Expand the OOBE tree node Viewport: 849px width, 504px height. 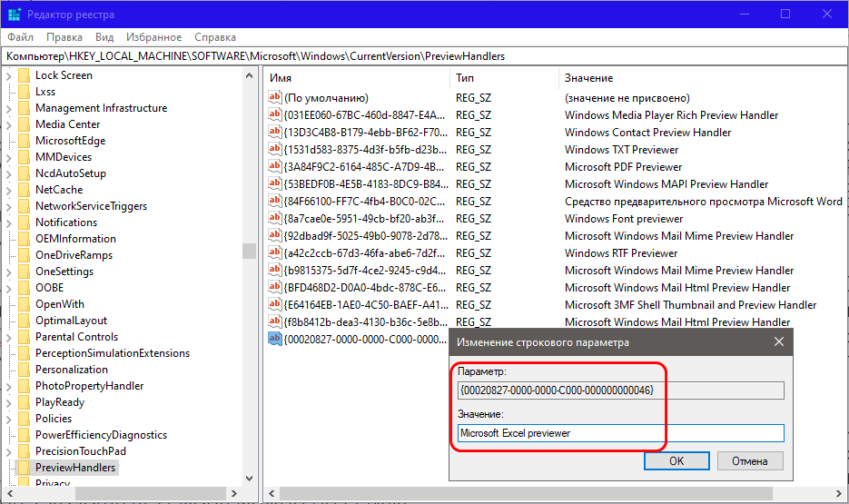click(9, 289)
